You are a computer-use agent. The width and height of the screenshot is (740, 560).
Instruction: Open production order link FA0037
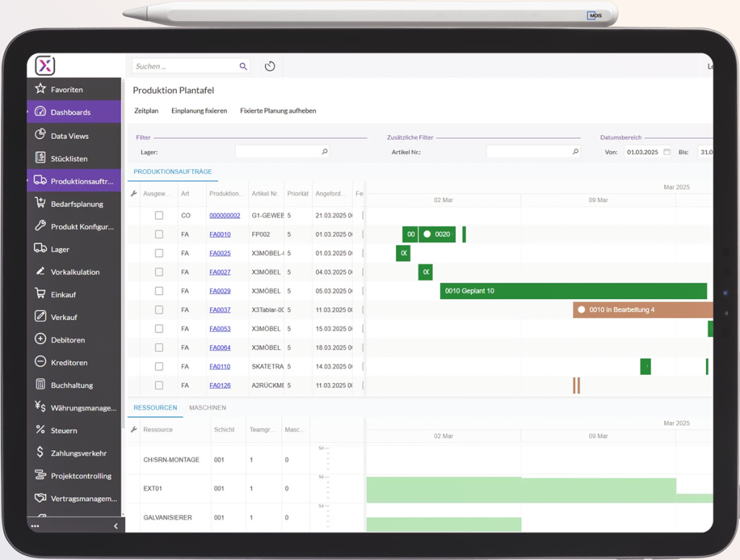(220, 310)
